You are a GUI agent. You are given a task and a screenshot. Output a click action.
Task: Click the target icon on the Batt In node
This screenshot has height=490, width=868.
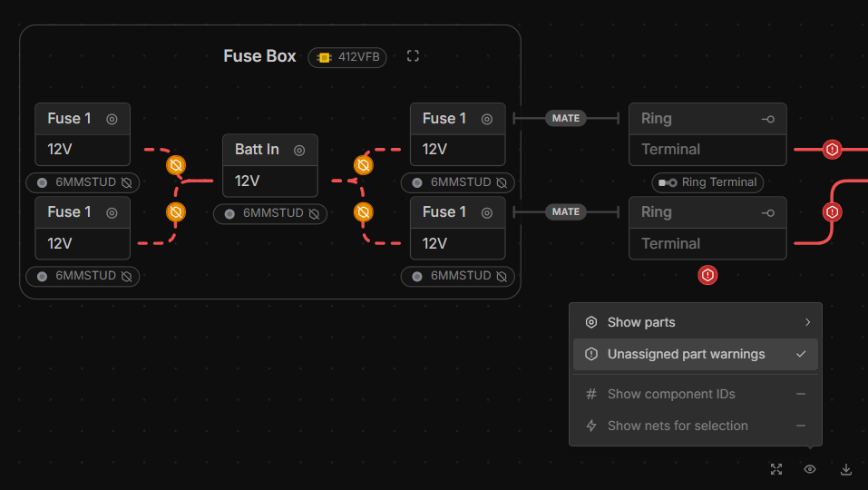point(299,150)
